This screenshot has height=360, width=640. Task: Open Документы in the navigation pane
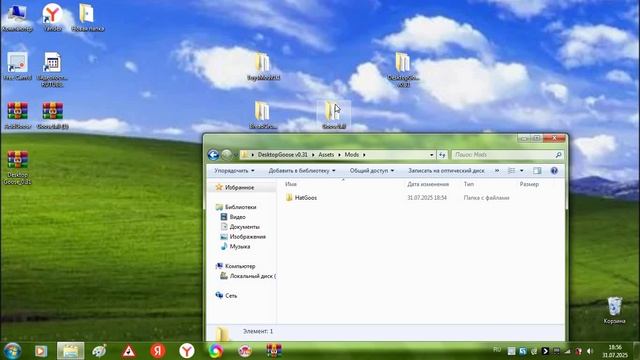click(244, 227)
